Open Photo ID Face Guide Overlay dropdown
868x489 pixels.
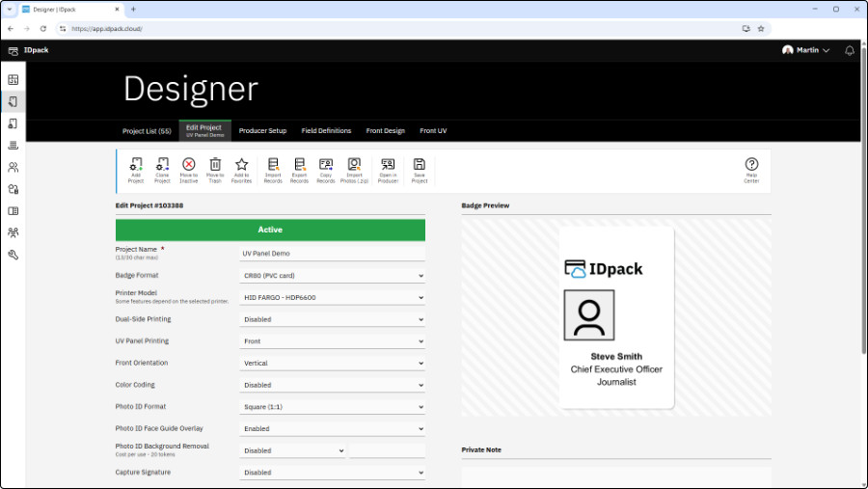tap(332, 428)
